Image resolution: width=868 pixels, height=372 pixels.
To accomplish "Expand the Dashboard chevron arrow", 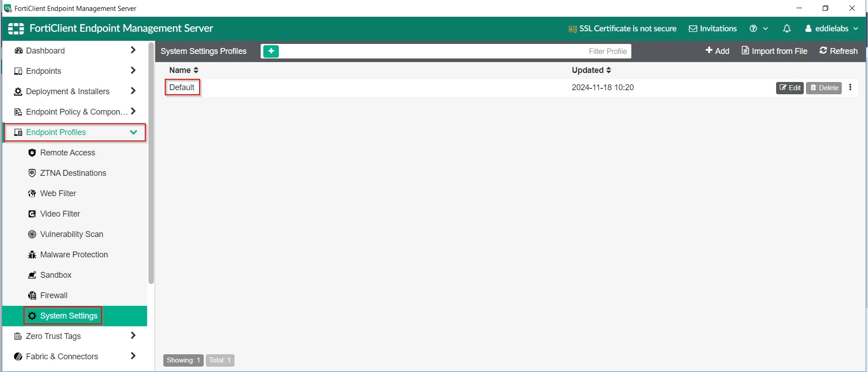I will pos(133,50).
